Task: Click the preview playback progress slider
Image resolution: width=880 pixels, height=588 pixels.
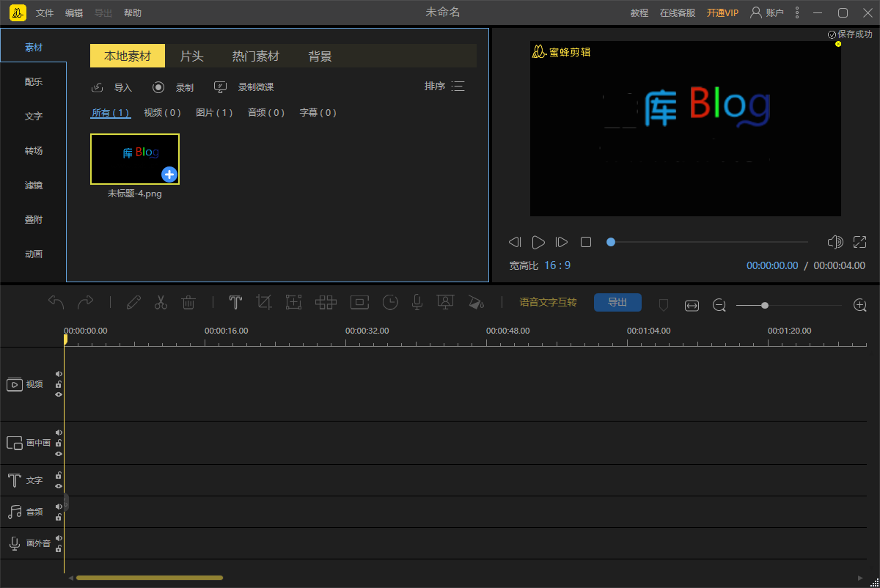Action: click(708, 242)
